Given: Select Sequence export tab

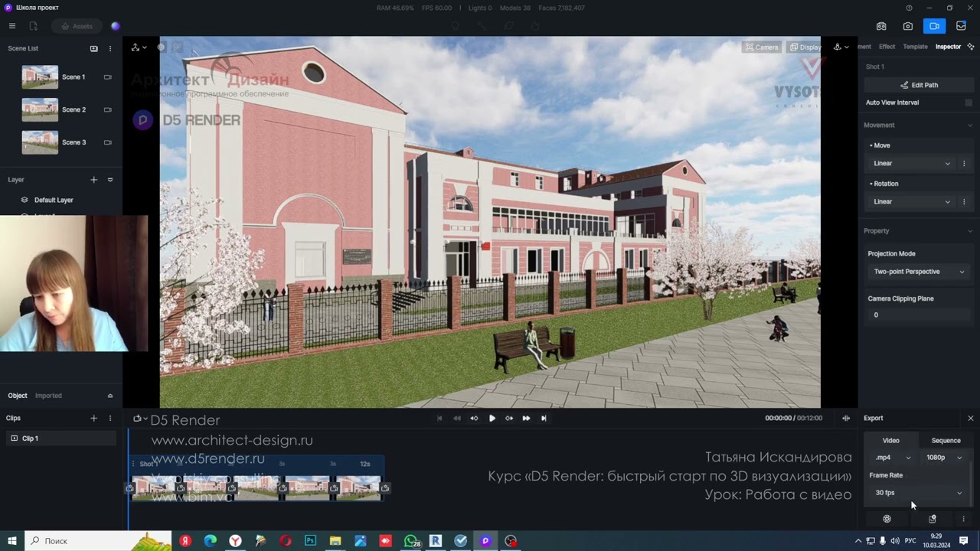Looking at the screenshot, I should coord(946,441).
